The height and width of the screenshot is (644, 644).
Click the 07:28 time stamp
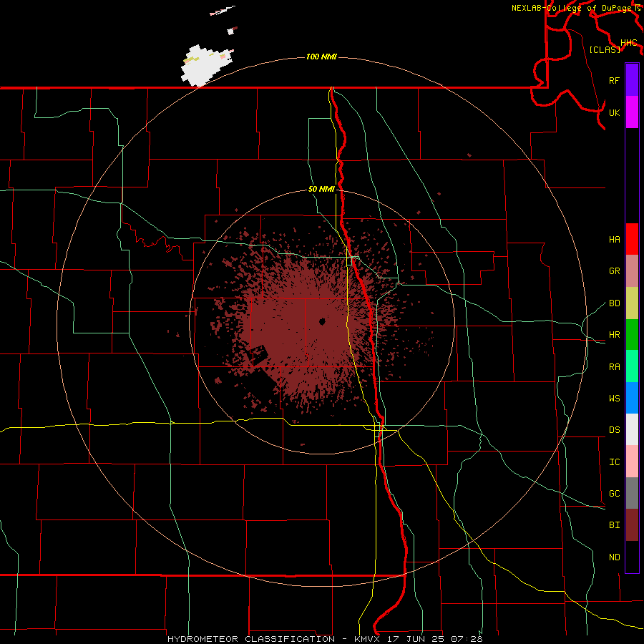(467, 639)
